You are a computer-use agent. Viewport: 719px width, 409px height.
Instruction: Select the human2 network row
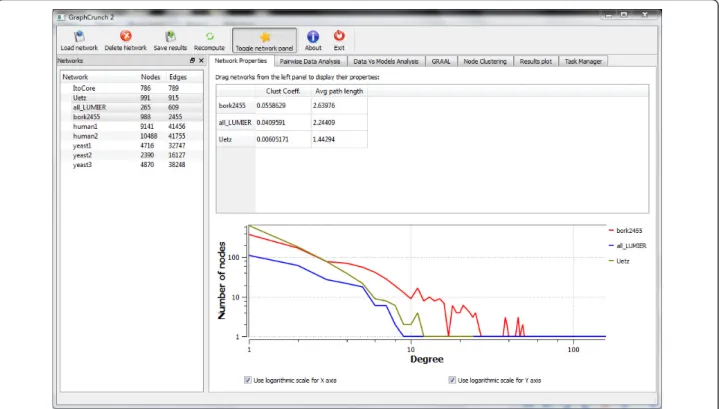(x=132, y=136)
